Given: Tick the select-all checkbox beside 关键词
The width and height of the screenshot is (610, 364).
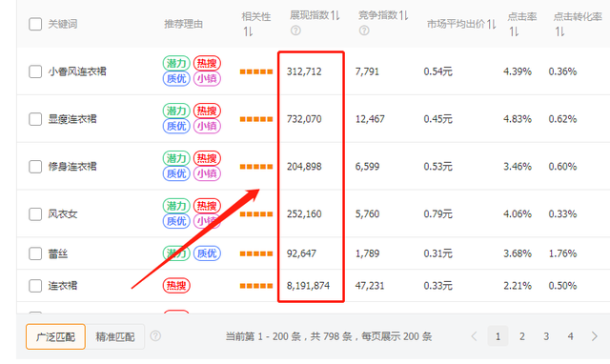Looking at the screenshot, I should point(35,24).
